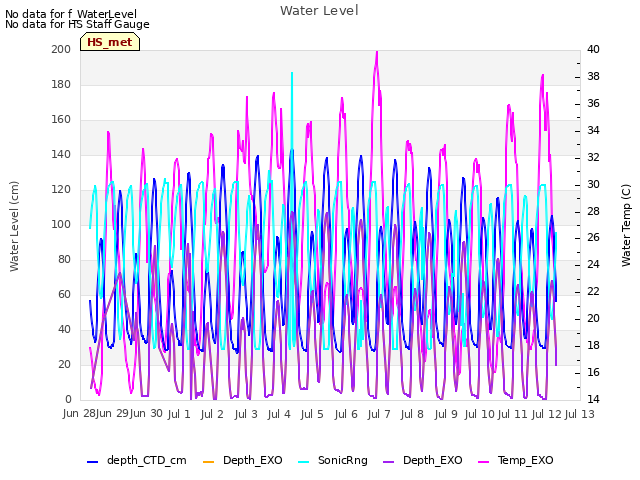Click the purple Depth_EXO legend swatch
Viewport: 640px width, 480px height.
pyautogui.click(x=389, y=462)
